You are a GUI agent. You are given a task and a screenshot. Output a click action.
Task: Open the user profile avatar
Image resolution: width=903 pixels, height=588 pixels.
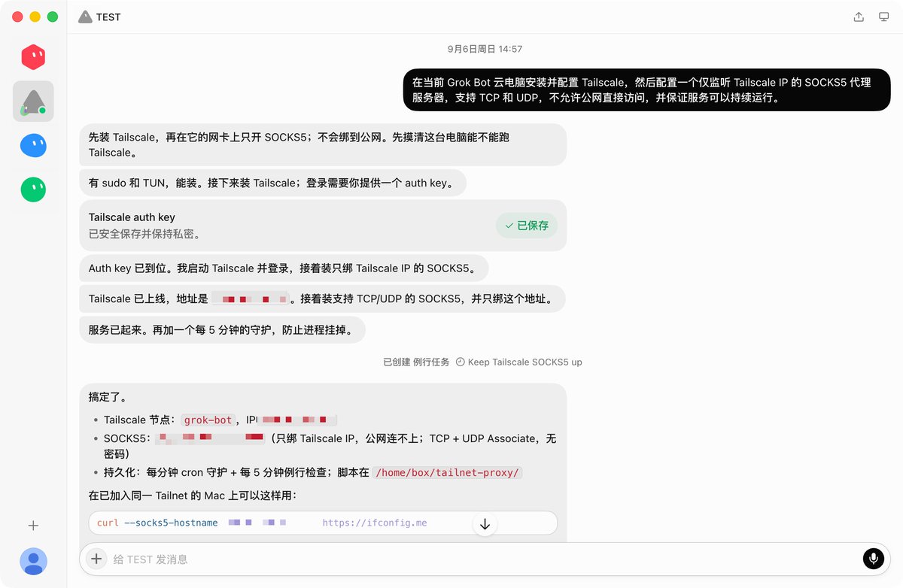point(33,561)
